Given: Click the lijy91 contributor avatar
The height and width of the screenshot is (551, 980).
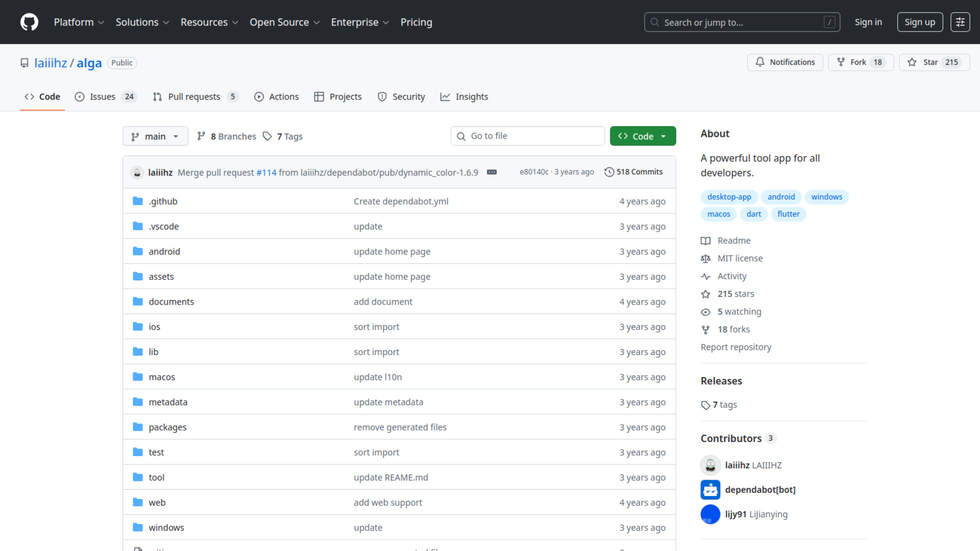Looking at the screenshot, I should tap(710, 514).
